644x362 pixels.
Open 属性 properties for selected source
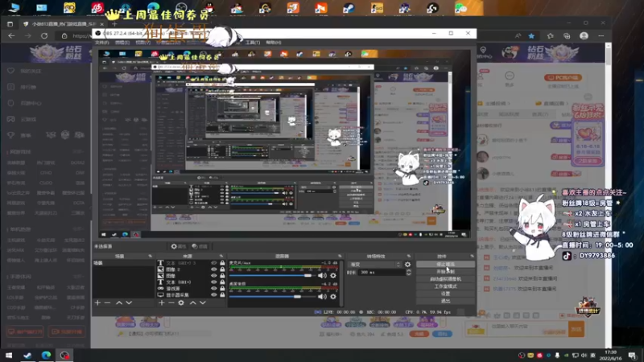(179, 247)
